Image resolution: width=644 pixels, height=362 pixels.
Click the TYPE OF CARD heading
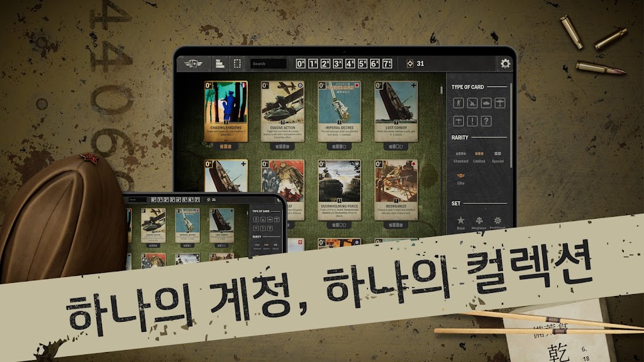467,87
